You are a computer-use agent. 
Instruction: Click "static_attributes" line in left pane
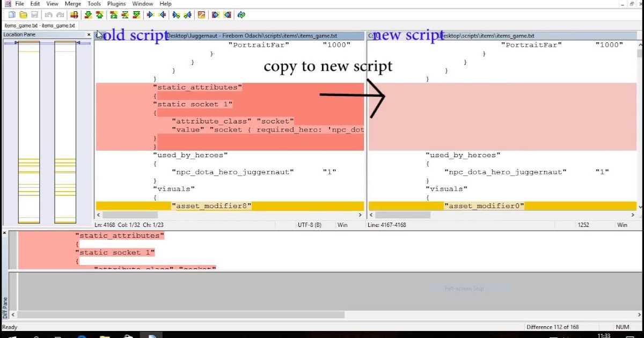[x=197, y=87]
